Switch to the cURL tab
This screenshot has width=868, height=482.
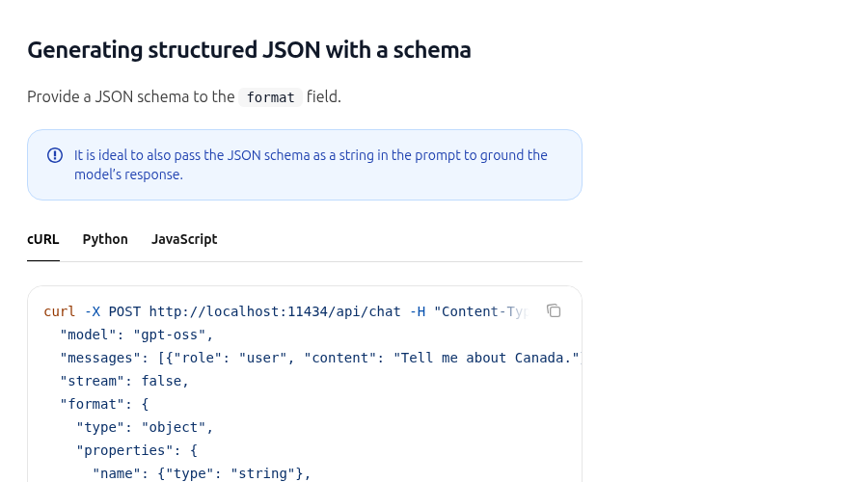point(43,239)
